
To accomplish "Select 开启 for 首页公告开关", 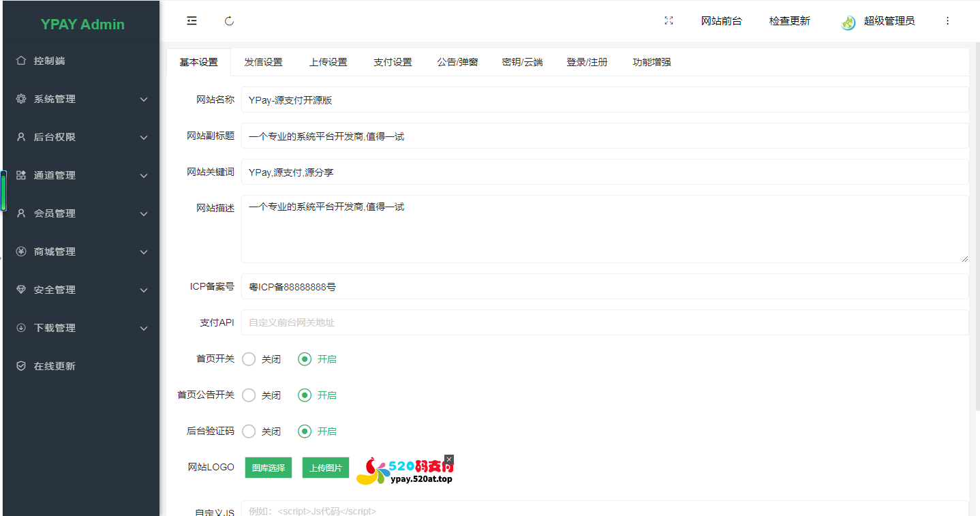I will point(305,395).
